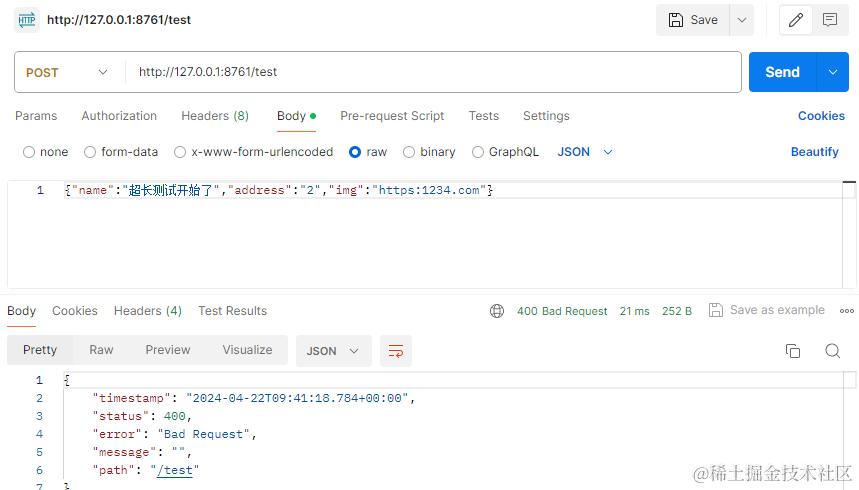
Task: Click the status 400 value in the response JSON
Action: click(174, 417)
